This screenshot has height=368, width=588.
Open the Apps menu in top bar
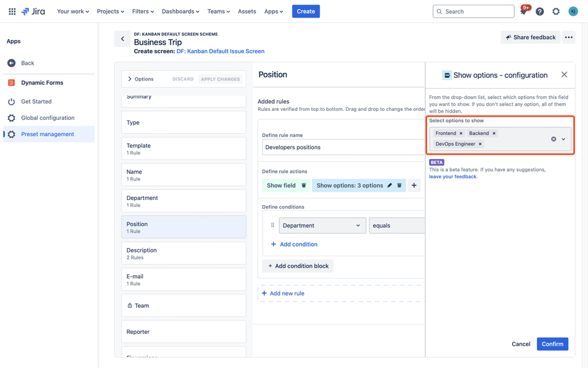pos(273,12)
